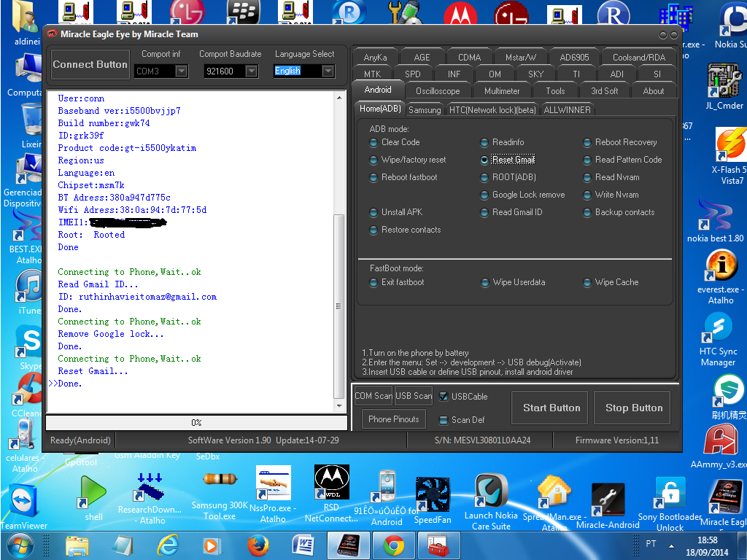Open CDMA tab
The width and height of the screenshot is (747, 560).
(x=469, y=58)
